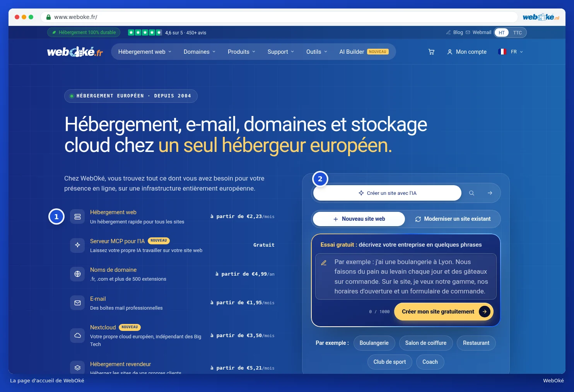Select Nouveau site web option
The height and width of the screenshot is (392, 574).
click(x=359, y=219)
